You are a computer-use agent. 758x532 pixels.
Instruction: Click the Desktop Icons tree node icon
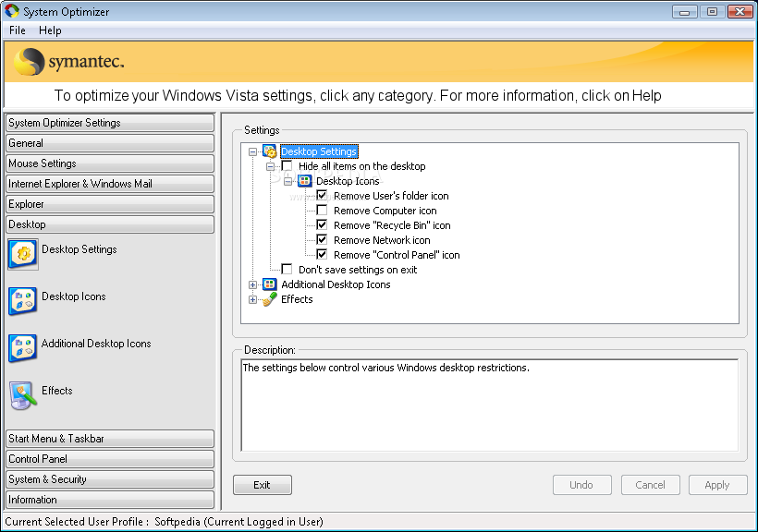pos(304,181)
